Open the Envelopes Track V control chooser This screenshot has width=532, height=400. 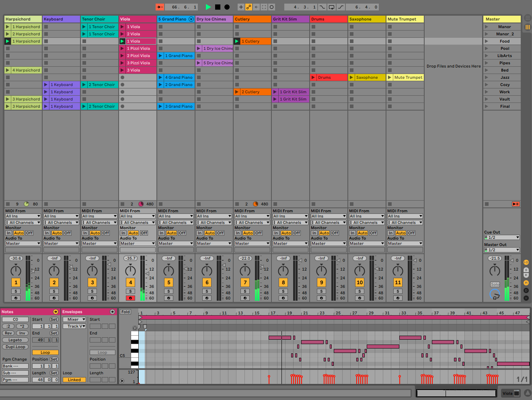click(74, 326)
